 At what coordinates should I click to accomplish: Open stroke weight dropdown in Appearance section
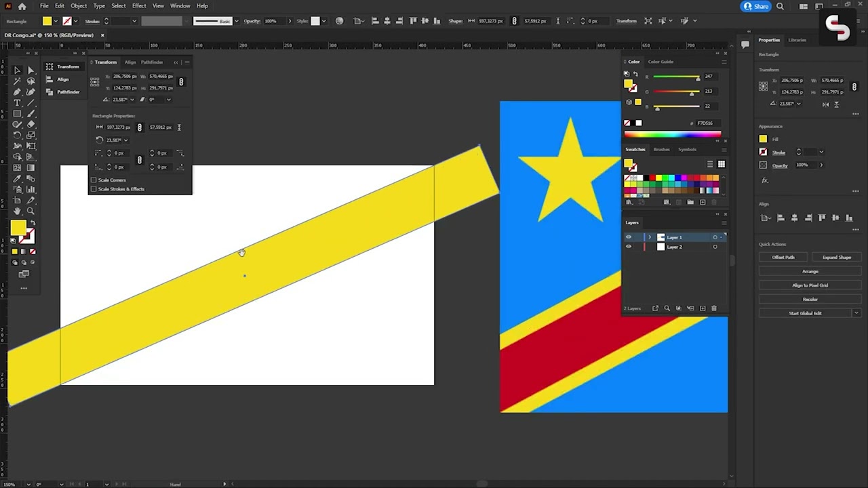pos(821,152)
